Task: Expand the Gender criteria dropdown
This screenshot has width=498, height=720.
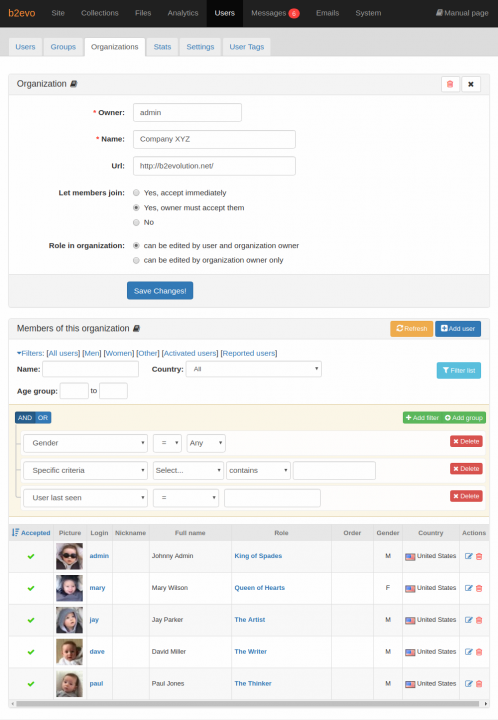Action: pos(85,443)
